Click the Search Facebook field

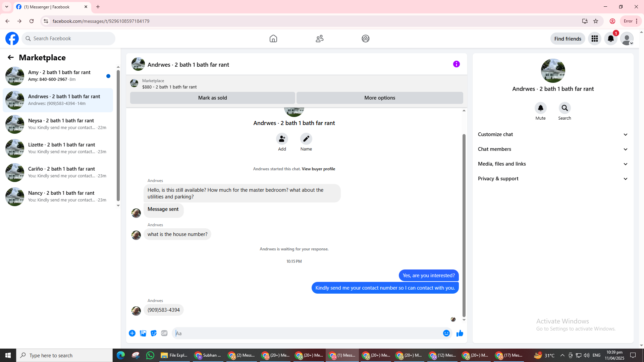point(68,39)
